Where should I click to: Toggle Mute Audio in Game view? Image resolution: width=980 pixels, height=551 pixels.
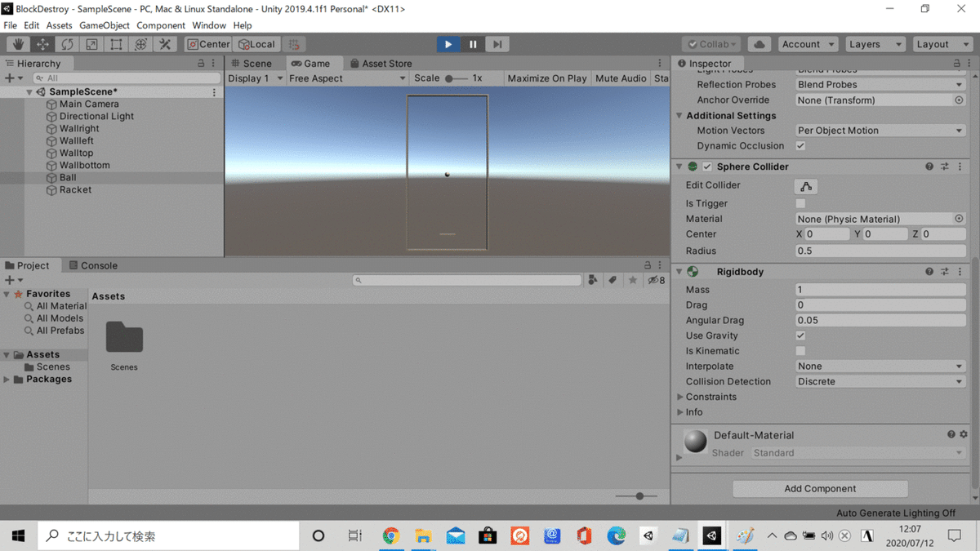click(621, 78)
